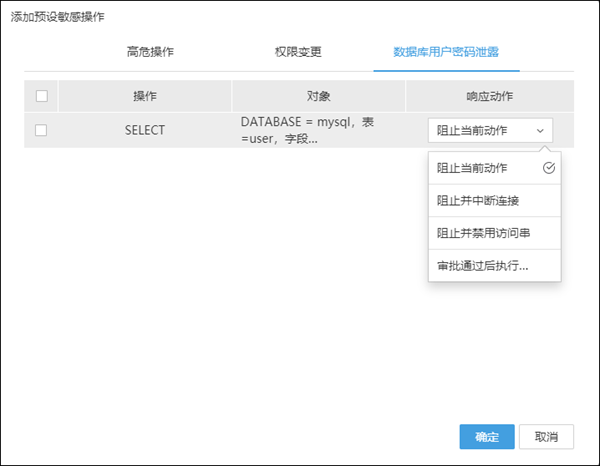
Task: Click the 响应动作 column header
Action: pos(490,96)
